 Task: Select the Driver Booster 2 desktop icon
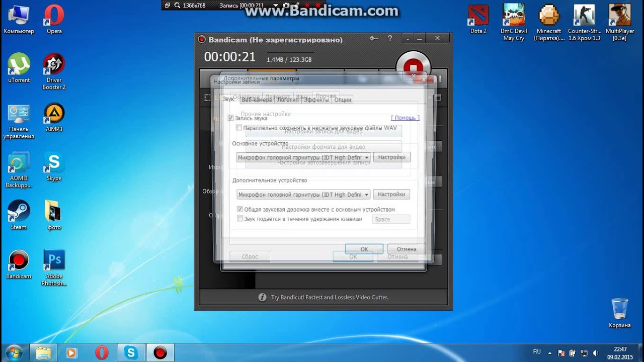pos(54,71)
